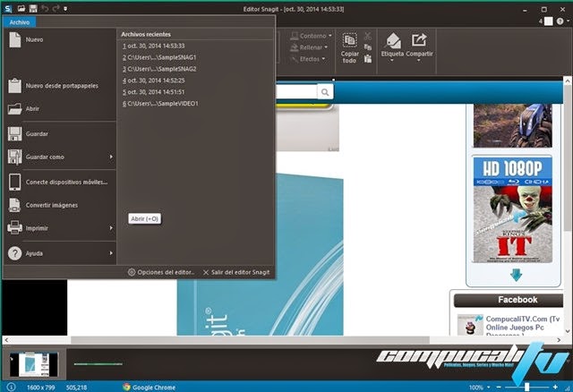Screen dimensions: 573x392
Task: Click the printer icon next to Imprimir
Action: (x=14, y=228)
